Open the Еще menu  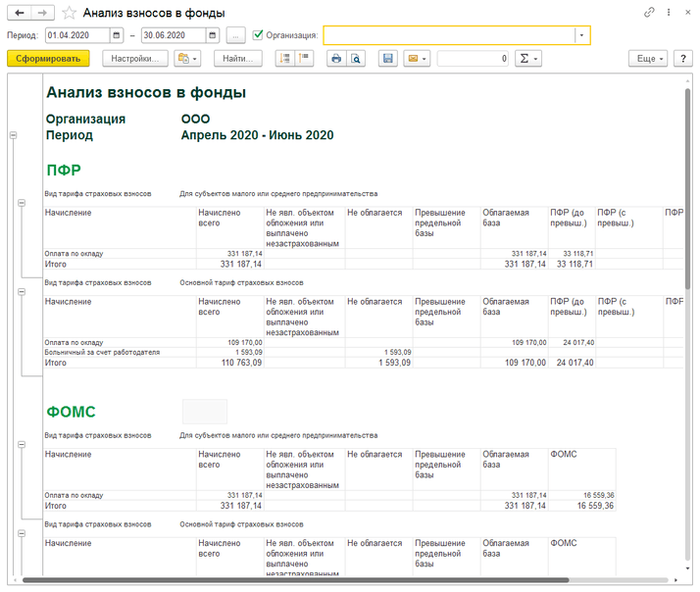tap(648, 59)
